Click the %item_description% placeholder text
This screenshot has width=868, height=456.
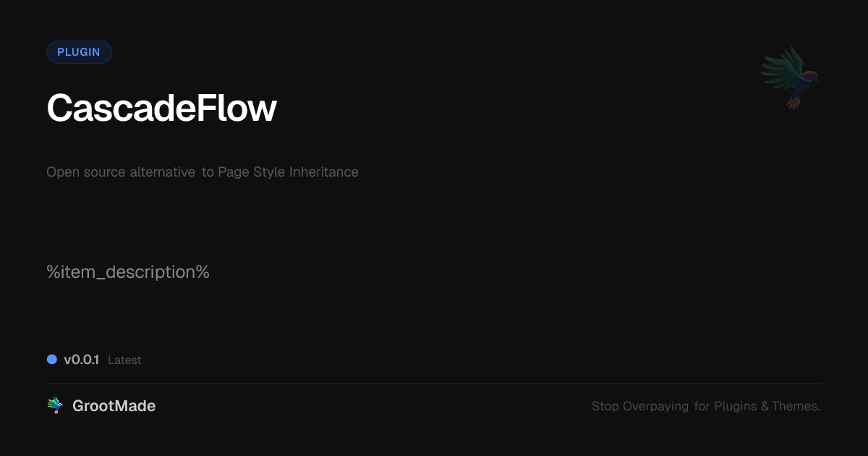pos(128,272)
